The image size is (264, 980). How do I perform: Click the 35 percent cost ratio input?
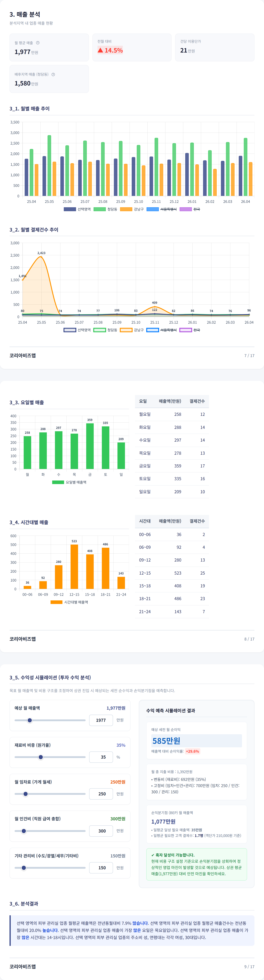pyautogui.click(x=101, y=757)
